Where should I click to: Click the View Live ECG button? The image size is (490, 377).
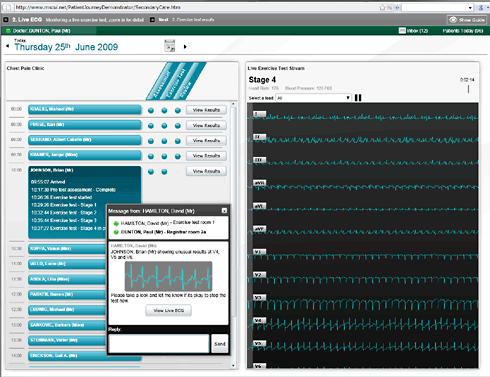[168, 310]
